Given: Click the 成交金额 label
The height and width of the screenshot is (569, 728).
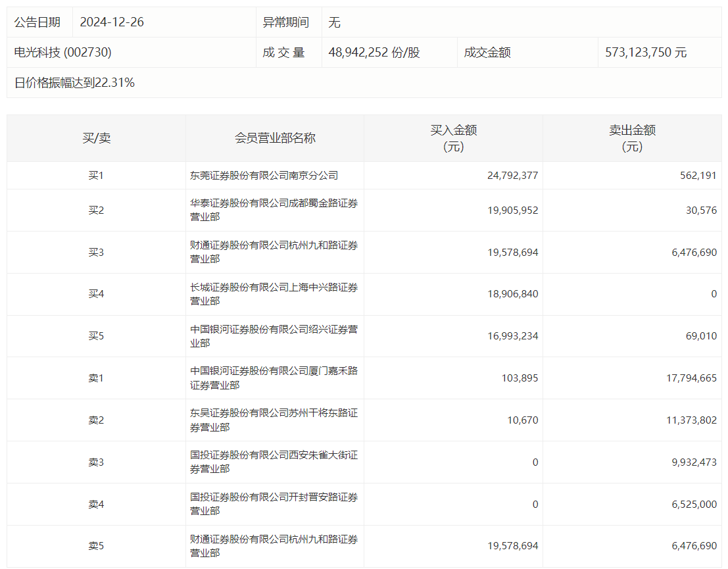Looking at the screenshot, I should coord(487,53).
